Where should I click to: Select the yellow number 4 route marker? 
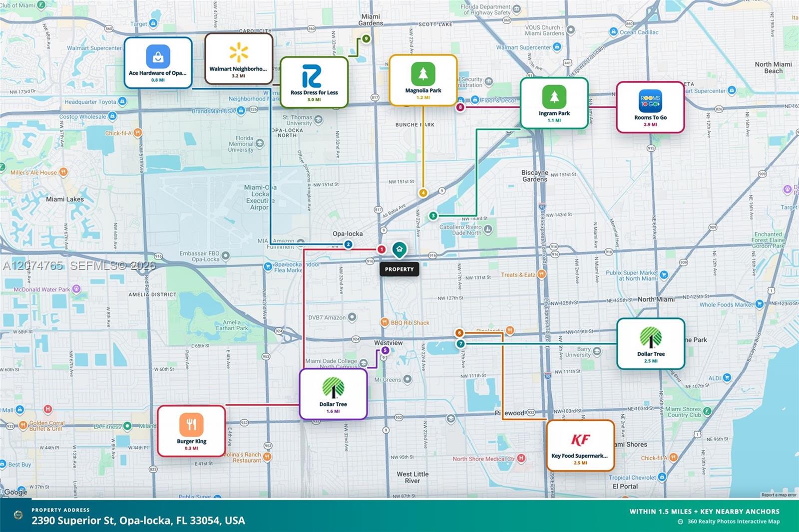coord(423,193)
